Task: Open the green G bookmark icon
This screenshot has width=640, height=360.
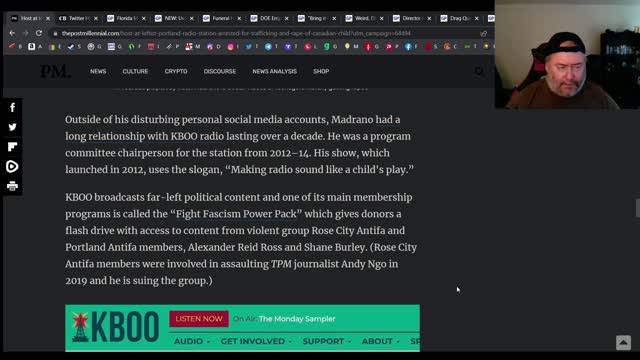Action: (x=327, y=47)
